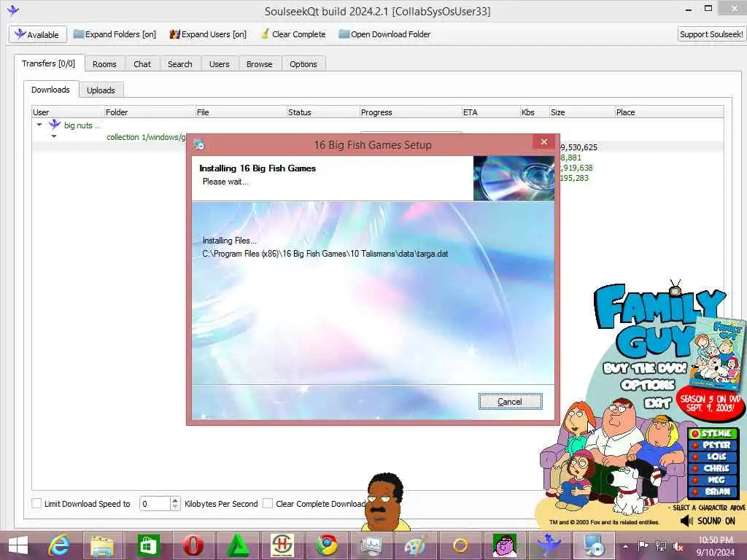The width and height of the screenshot is (747, 560).
Task: Open the network tray icon
Action: (x=661, y=545)
